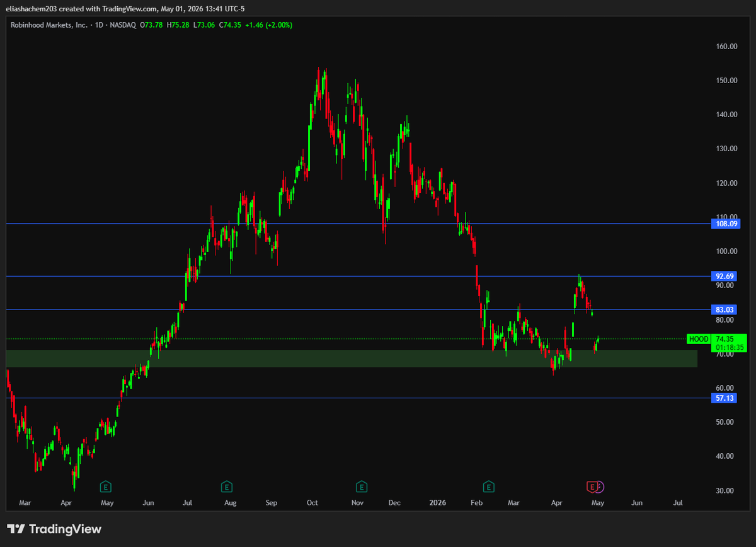Image resolution: width=756 pixels, height=547 pixels.
Task: Click the 160.00 price axis label
Action: [726, 46]
